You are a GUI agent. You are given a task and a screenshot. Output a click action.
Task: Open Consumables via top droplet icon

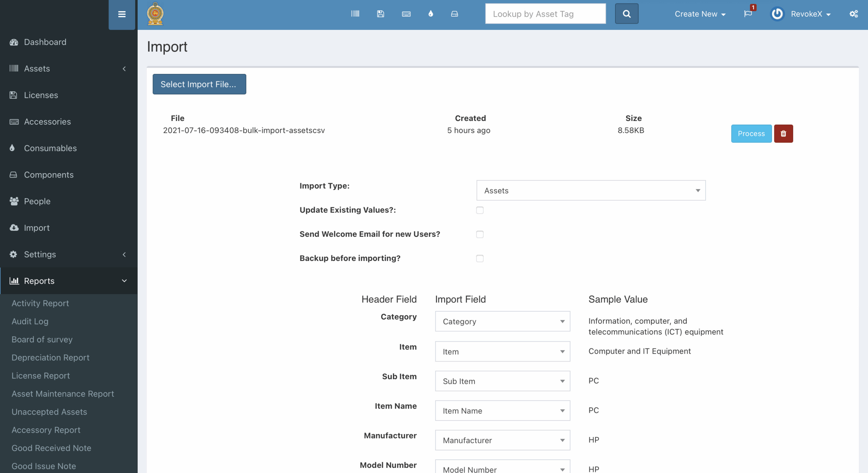pos(431,14)
